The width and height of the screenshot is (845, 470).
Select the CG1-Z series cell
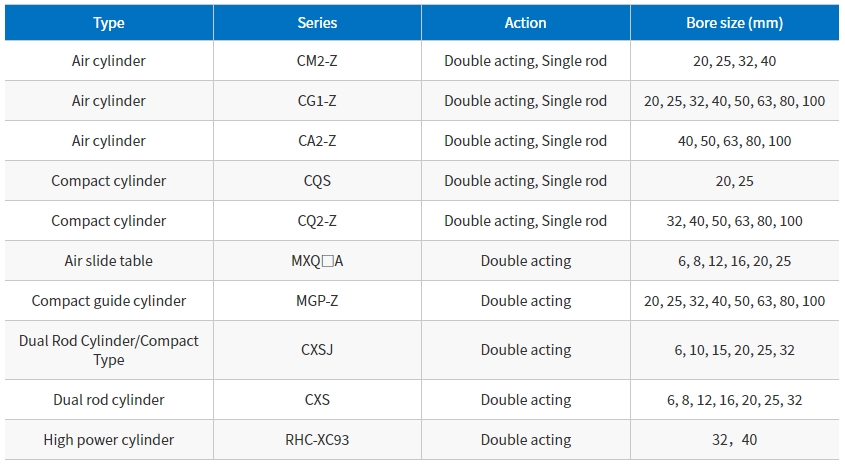(x=317, y=101)
